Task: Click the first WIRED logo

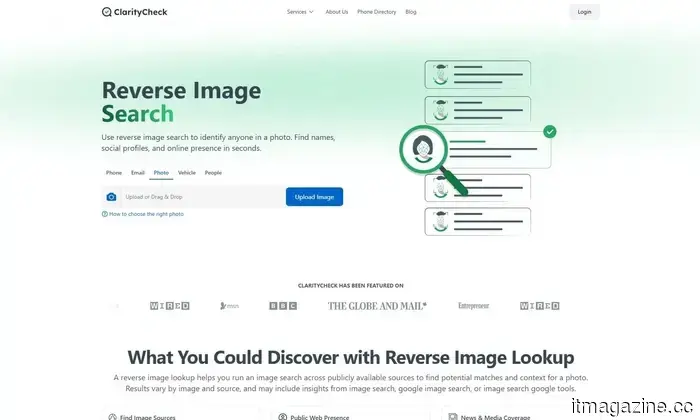Action: click(x=170, y=306)
